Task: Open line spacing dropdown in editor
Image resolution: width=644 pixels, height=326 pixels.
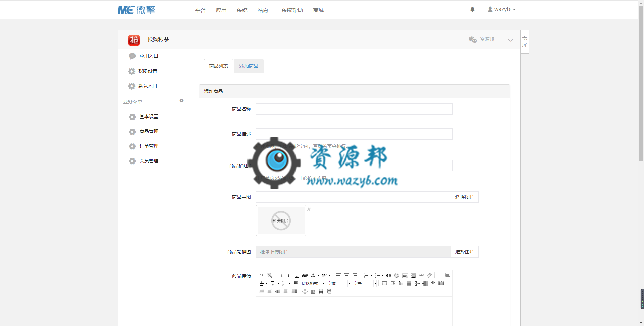Action: point(286,283)
